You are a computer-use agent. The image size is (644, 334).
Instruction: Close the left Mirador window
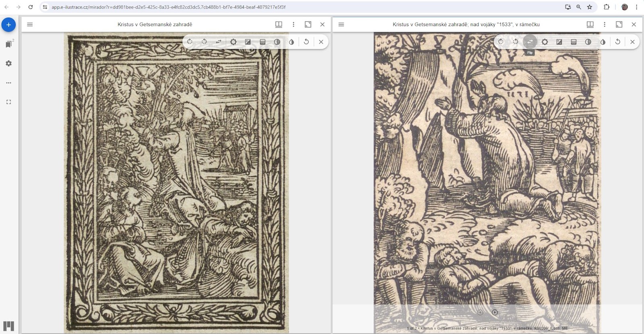(322, 25)
